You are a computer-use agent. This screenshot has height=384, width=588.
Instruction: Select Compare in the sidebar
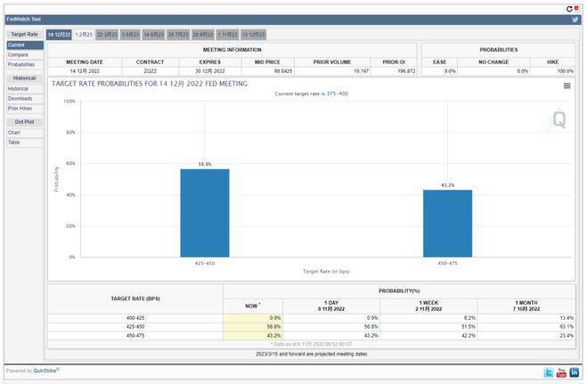18,54
